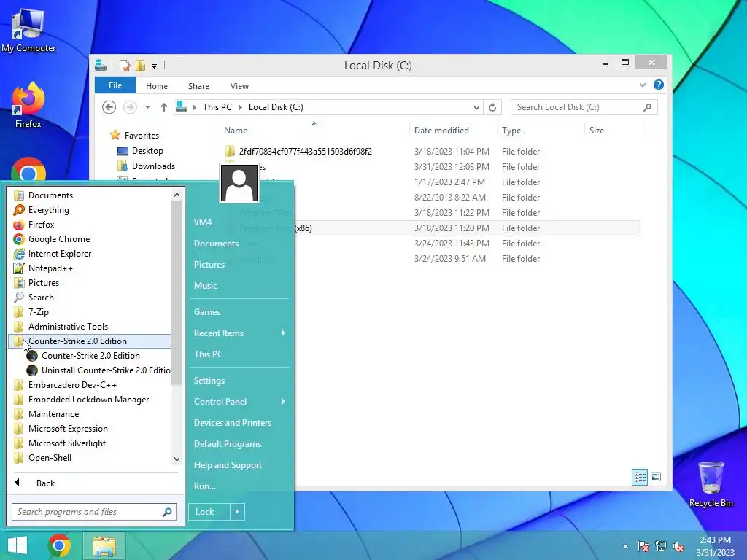747x560 pixels.
Task: Click File Explorer taskbar icon
Action: point(104,545)
